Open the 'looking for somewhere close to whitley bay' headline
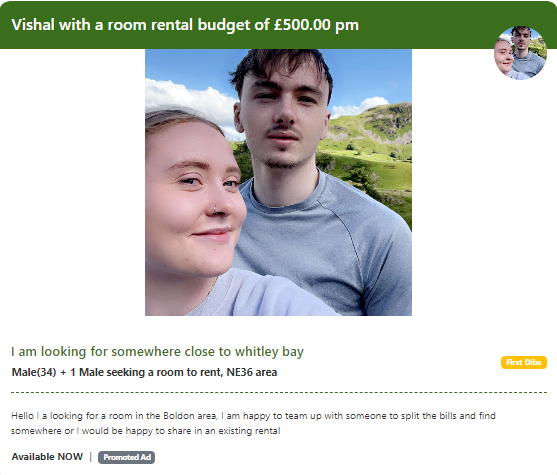The image size is (557, 475). click(157, 352)
